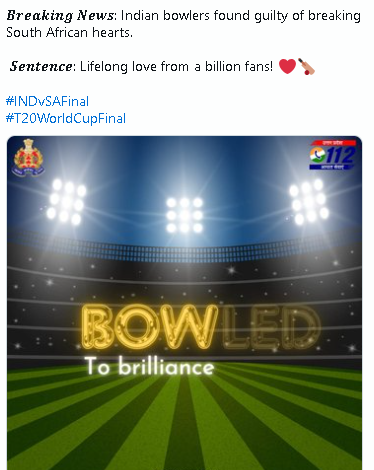This screenshot has height=470, width=374.
Task: Click the cricket bat emoji
Action: pyautogui.click(x=306, y=66)
